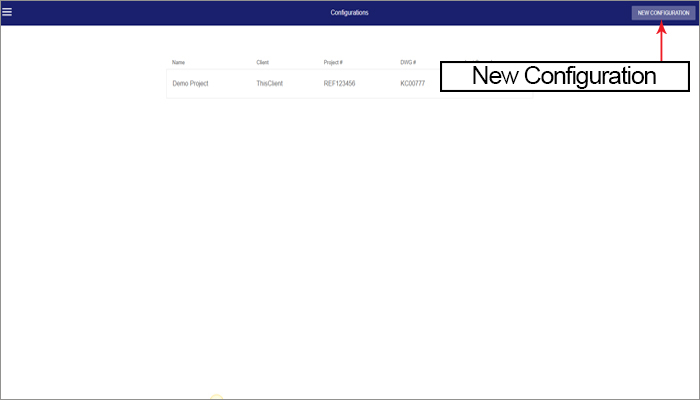Click row space between Demo Project and ThisClient
This screenshot has width=700, height=400.
pyautogui.click(x=232, y=83)
